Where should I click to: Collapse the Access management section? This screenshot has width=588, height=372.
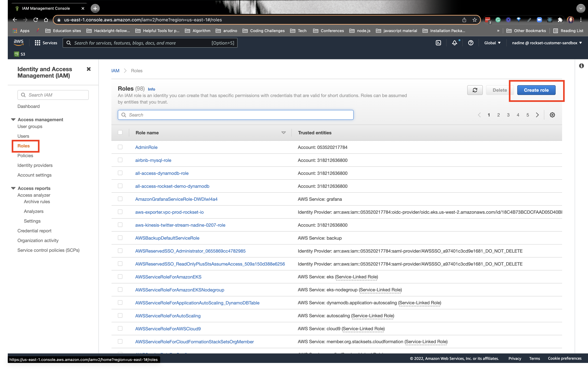click(x=13, y=120)
